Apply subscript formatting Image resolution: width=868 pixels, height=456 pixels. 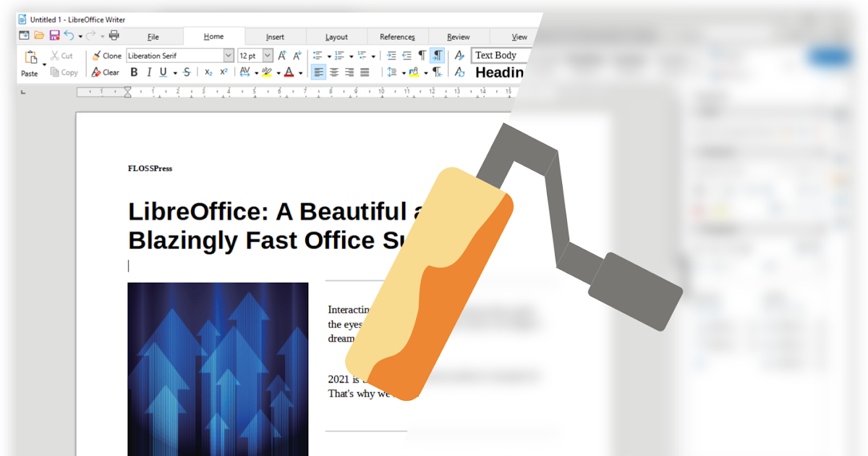(208, 72)
